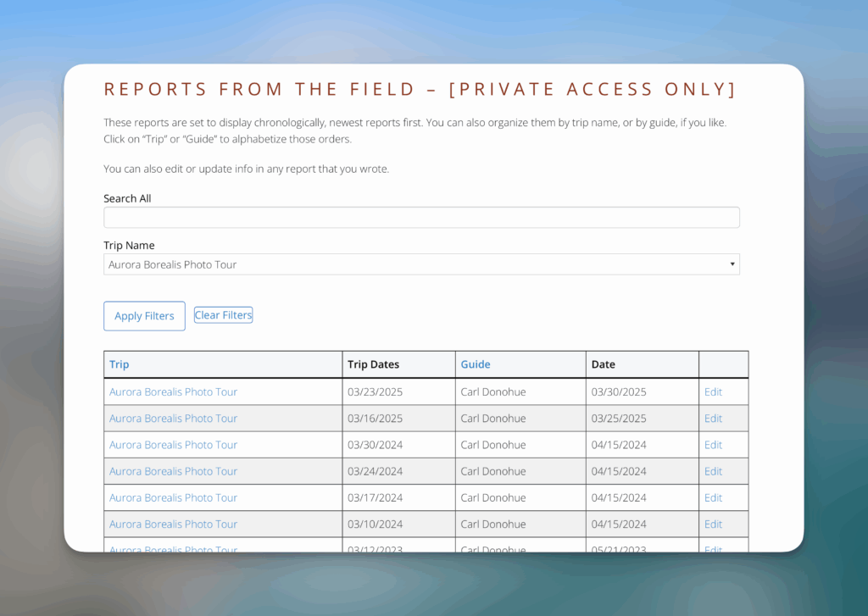Screen dimensions: 868x616
Task: Select the Trip Dates column header
Action: (374, 363)
